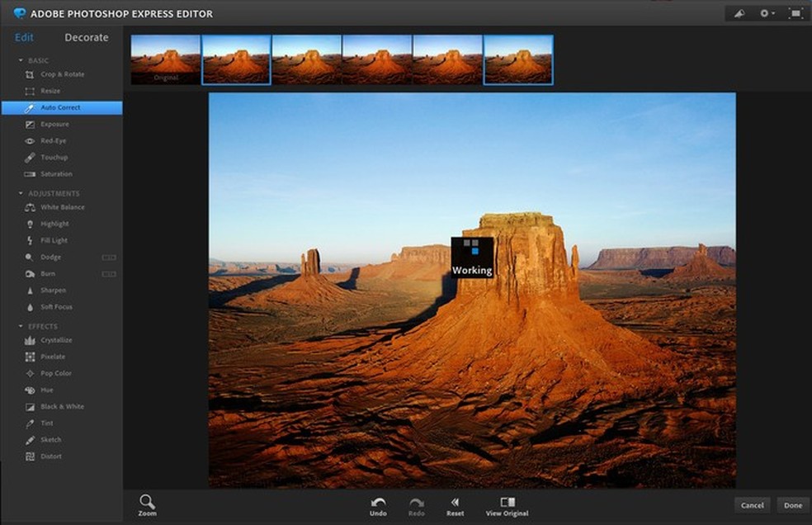Open the Red-Eye removal tool
The image size is (812, 525).
coord(53,141)
